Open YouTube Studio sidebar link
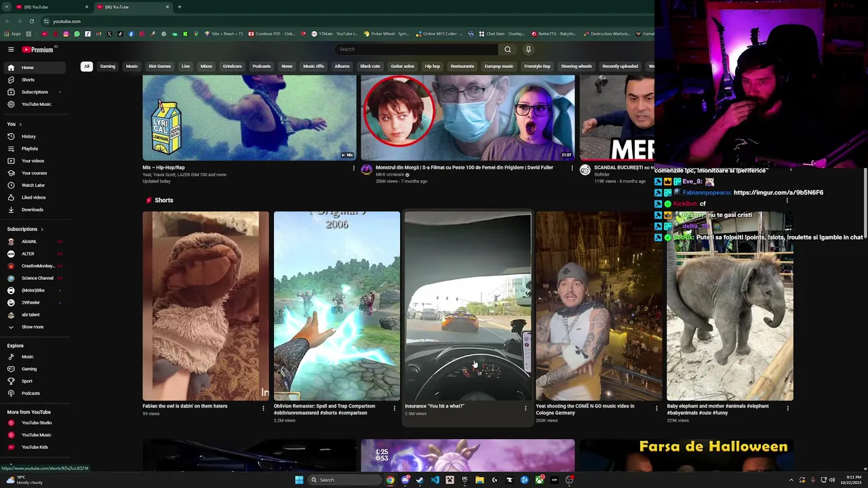The width and height of the screenshot is (868, 488). click(x=34, y=423)
